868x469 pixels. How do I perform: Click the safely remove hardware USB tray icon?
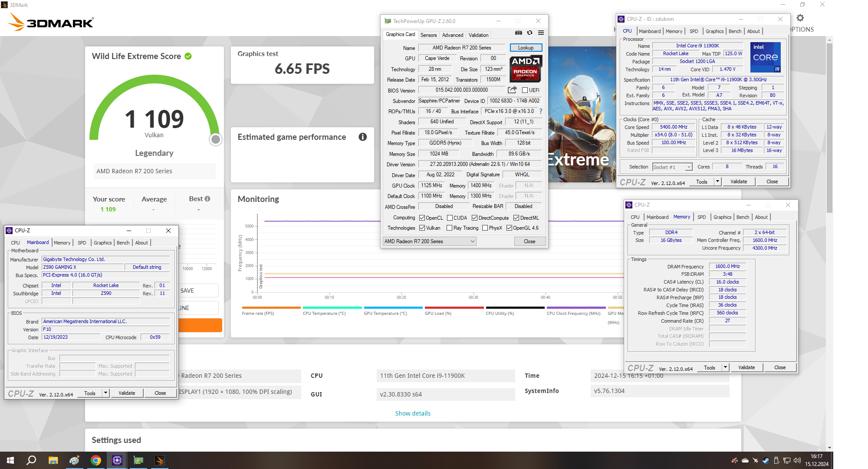point(776,460)
